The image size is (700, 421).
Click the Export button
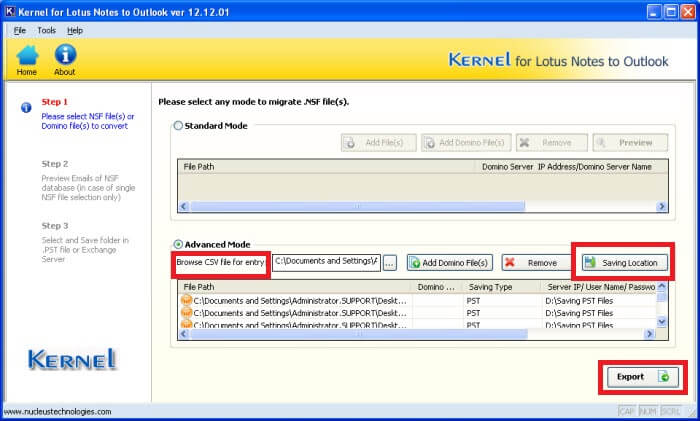point(643,377)
